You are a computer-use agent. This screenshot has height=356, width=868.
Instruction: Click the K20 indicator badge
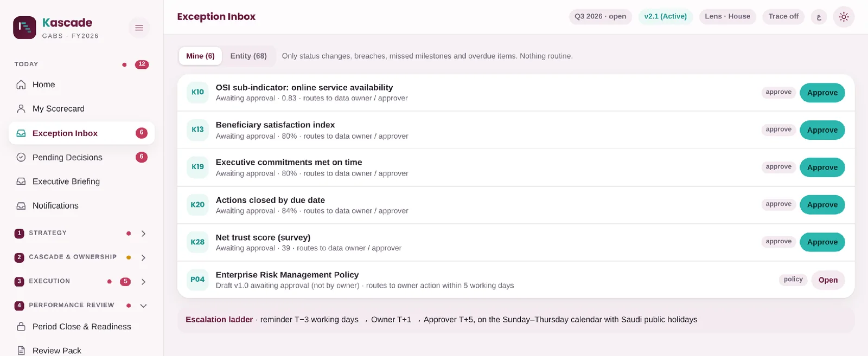[197, 205]
